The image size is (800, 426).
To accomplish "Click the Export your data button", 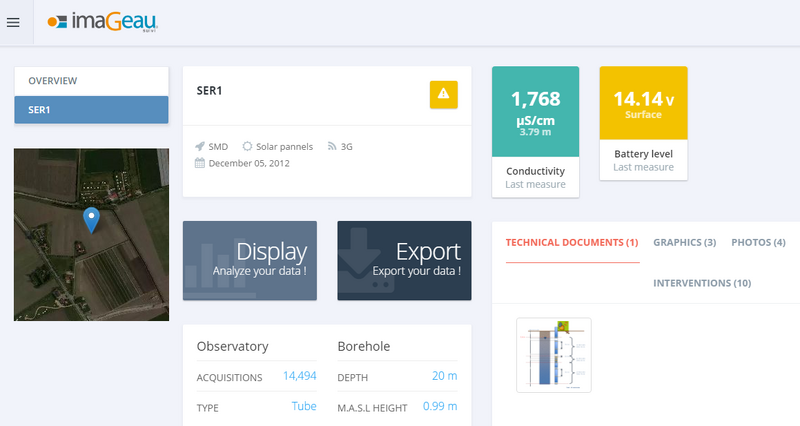I will pos(404,260).
